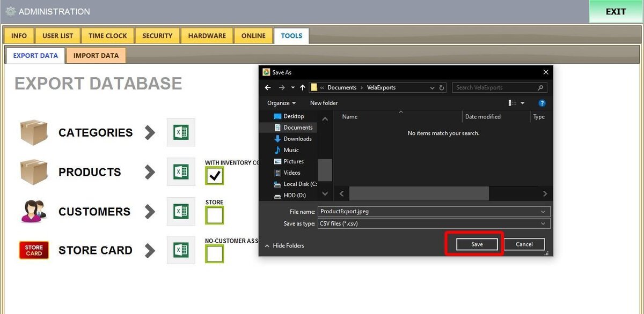Open the HARDWARE tab
The image size is (644, 314).
[x=207, y=36]
